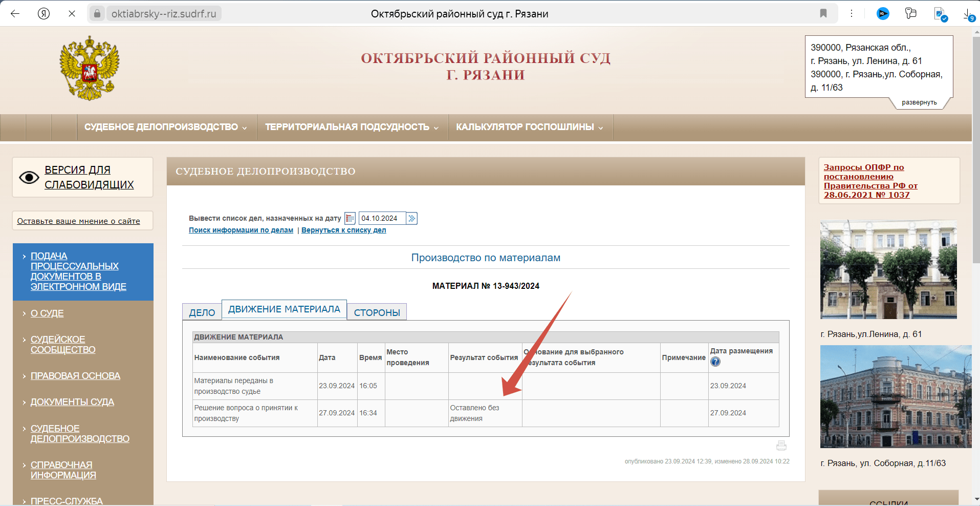Click the eye icon for visually impaired version
Viewport: 980px width, 506px height.
click(x=29, y=177)
